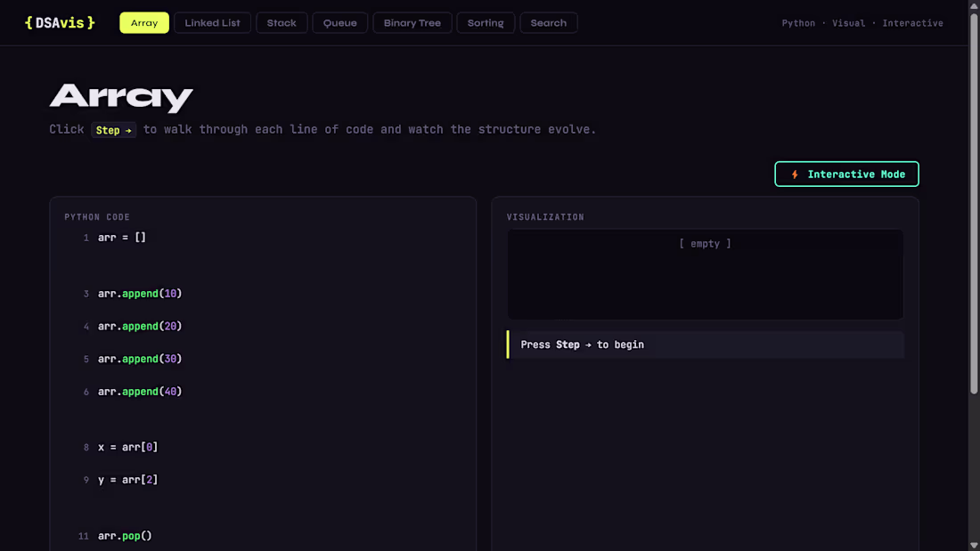Screen dimensions: 980x551
Task: Select the arr.append(10) code line
Action: [140, 293]
